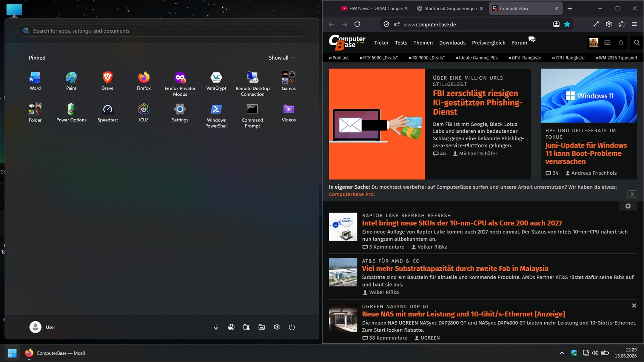Open the volume control in system tray
This screenshot has height=362, width=644.
pyautogui.click(x=595, y=353)
